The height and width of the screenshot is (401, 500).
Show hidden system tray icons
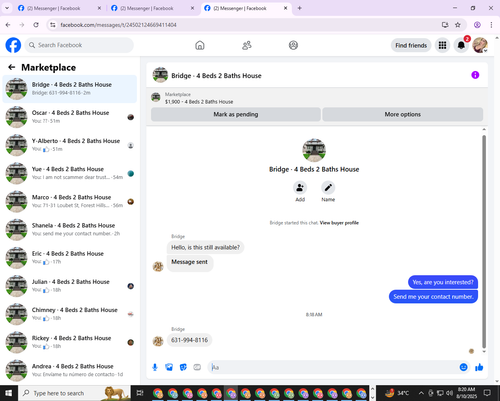(421, 393)
